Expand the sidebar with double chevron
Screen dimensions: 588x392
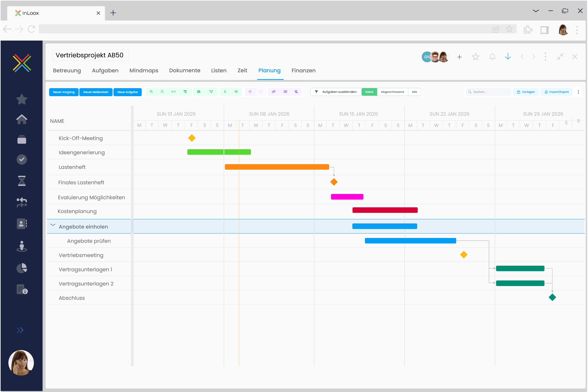(20, 330)
